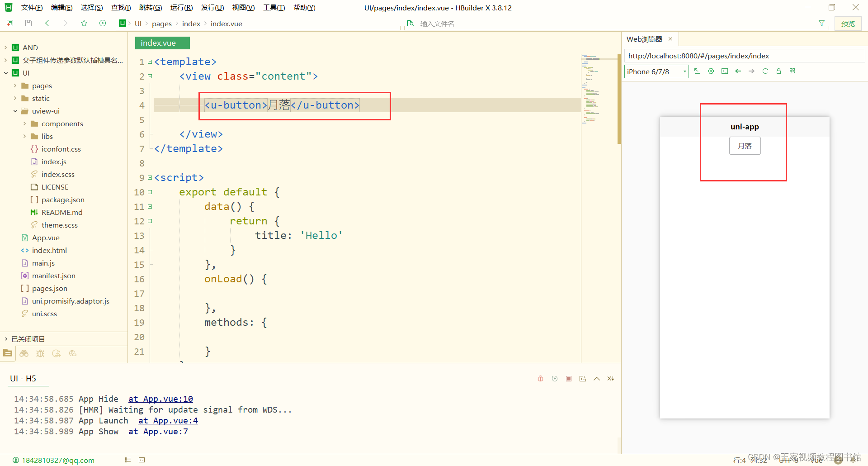Open the 文件(F) menu
868x466 pixels.
point(32,8)
